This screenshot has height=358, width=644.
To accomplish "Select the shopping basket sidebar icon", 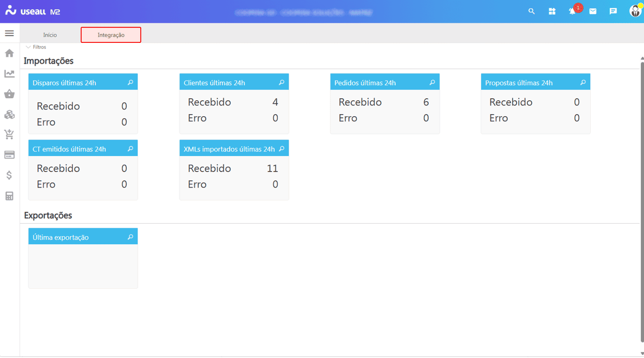I will [9, 94].
